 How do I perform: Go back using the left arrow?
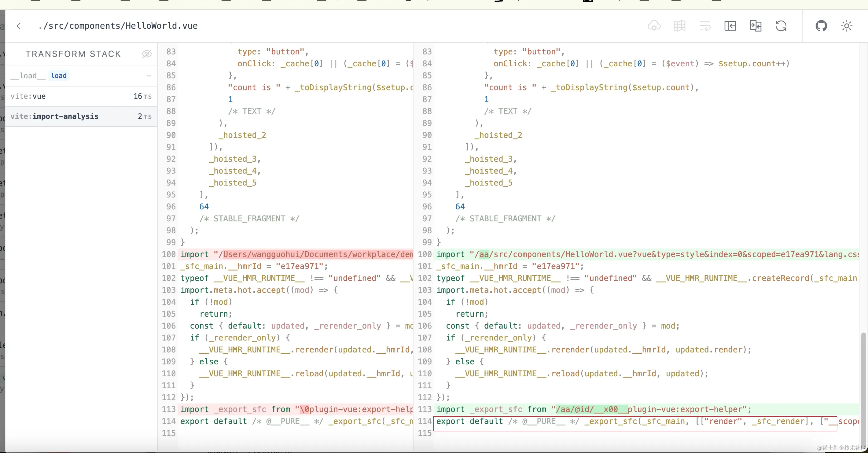click(20, 26)
